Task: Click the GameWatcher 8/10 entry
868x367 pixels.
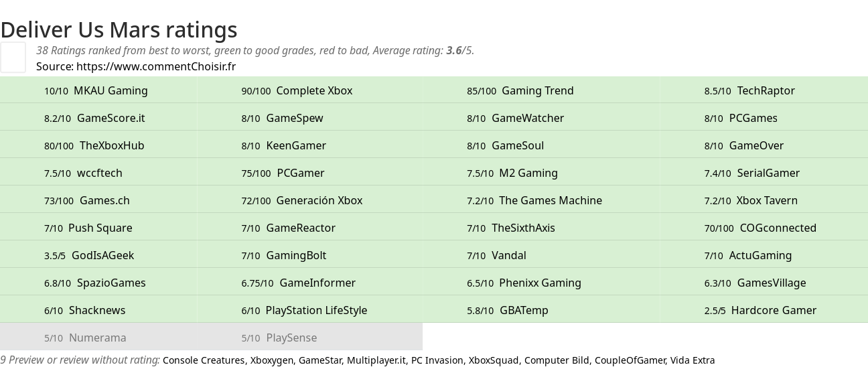Action: (515, 118)
